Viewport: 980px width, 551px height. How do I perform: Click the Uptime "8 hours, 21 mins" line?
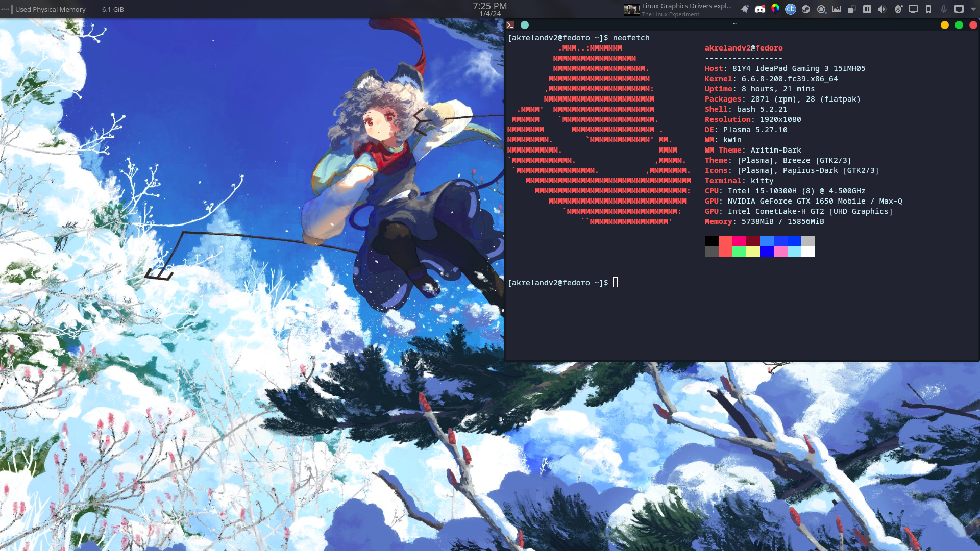(759, 89)
